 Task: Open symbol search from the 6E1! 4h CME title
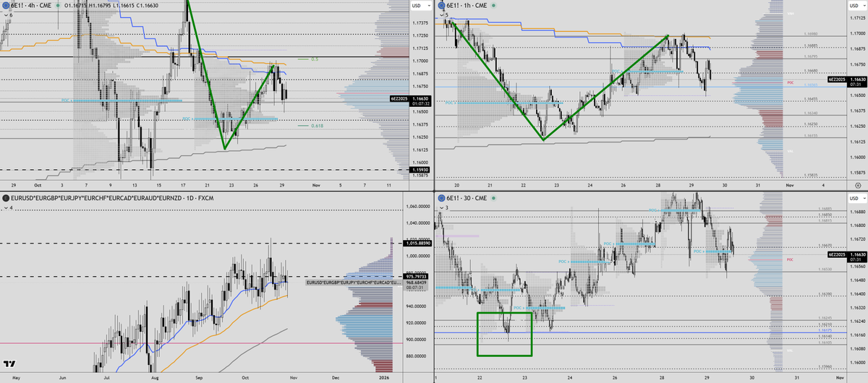[32, 6]
